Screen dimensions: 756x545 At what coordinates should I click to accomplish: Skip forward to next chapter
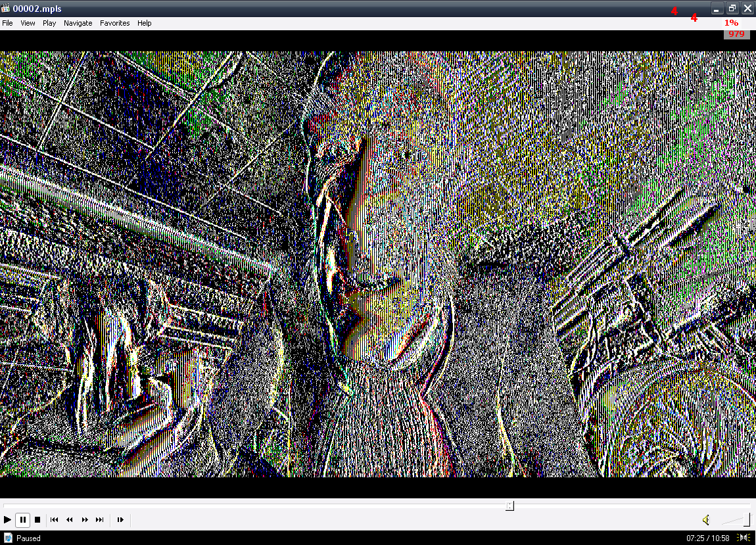click(100, 520)
